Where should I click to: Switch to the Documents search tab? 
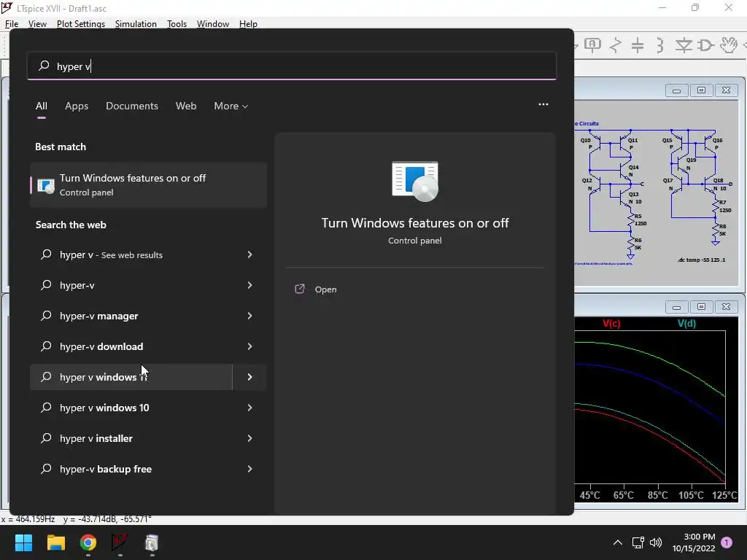pos(132,106)
